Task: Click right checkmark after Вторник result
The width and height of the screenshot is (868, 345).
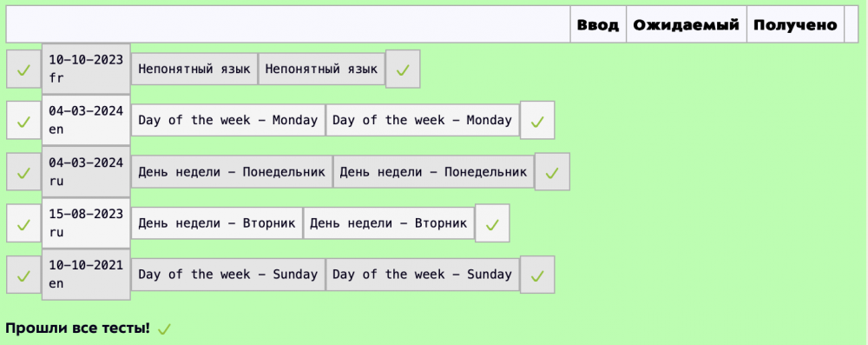Action: click(492, 223)
